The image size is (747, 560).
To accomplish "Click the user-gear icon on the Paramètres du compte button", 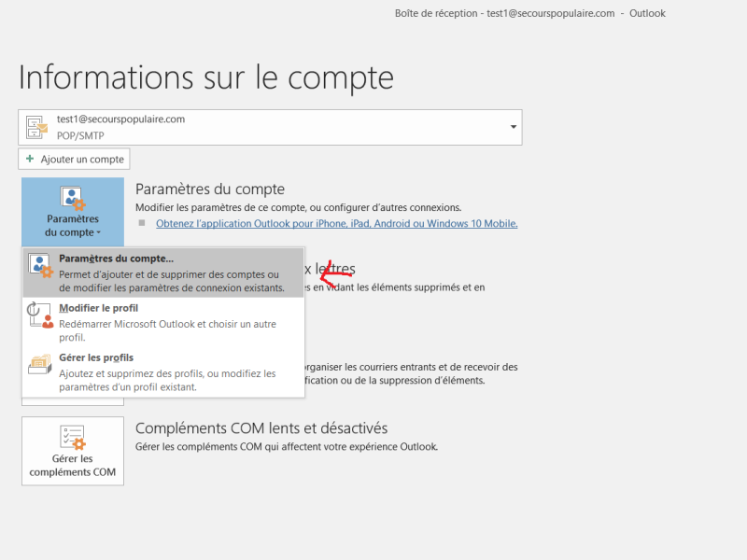I will click(73, 198).
